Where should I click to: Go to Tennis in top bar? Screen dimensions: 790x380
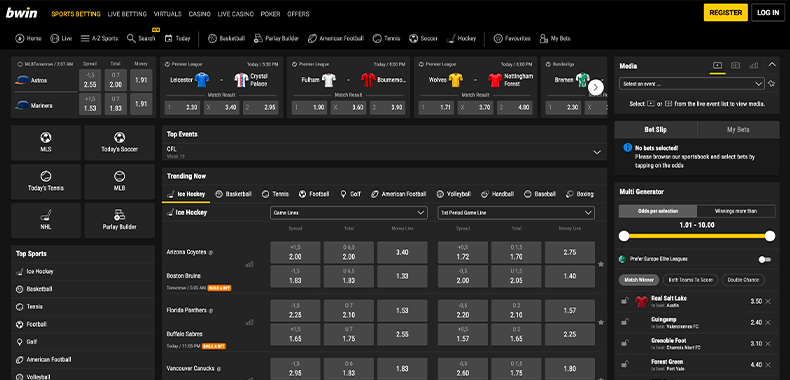click(x=386, y=38)
